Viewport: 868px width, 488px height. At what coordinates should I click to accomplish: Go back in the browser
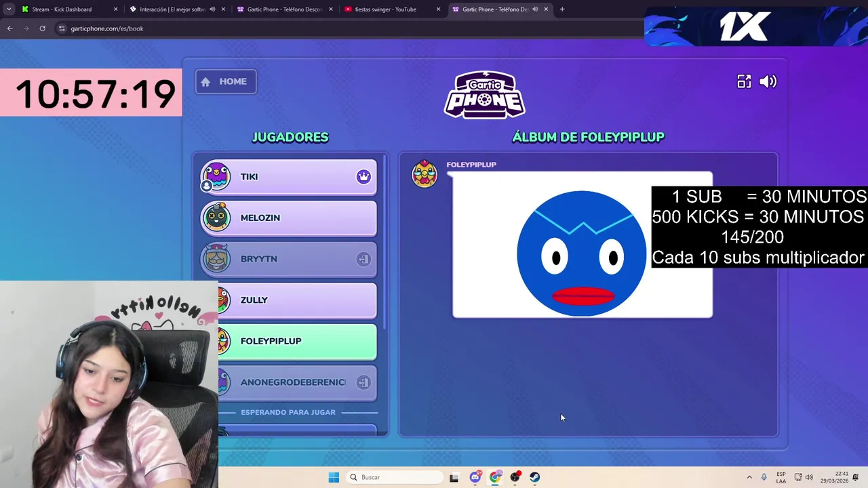point(9,28)
